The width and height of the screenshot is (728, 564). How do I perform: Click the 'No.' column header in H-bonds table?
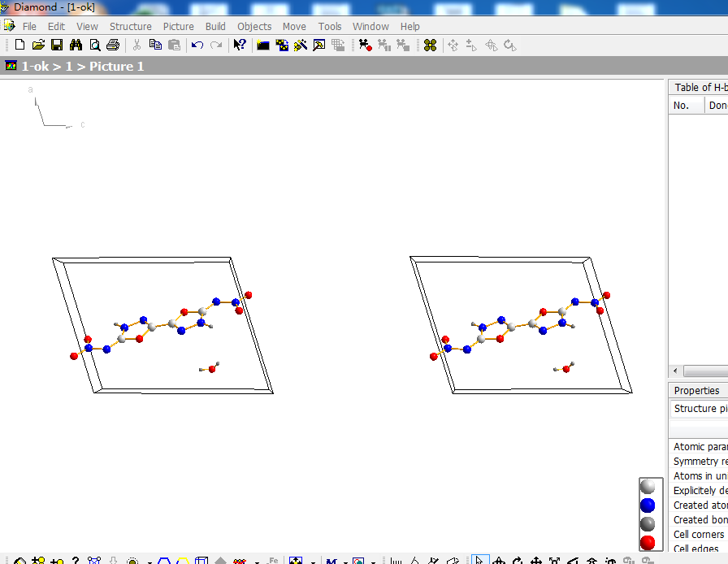click(687, 106)
